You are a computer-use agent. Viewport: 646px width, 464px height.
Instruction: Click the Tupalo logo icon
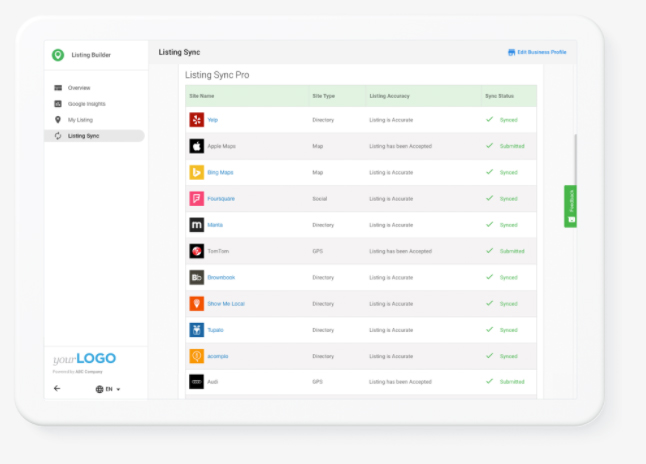pos(197,330)
